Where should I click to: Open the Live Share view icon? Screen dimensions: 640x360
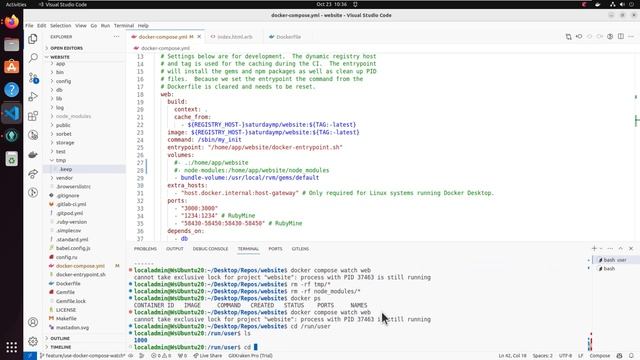(x=33, y=174)
